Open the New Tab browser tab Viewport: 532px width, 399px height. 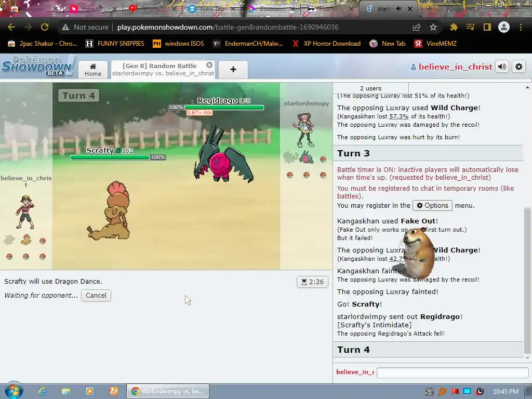coord(212,9)
